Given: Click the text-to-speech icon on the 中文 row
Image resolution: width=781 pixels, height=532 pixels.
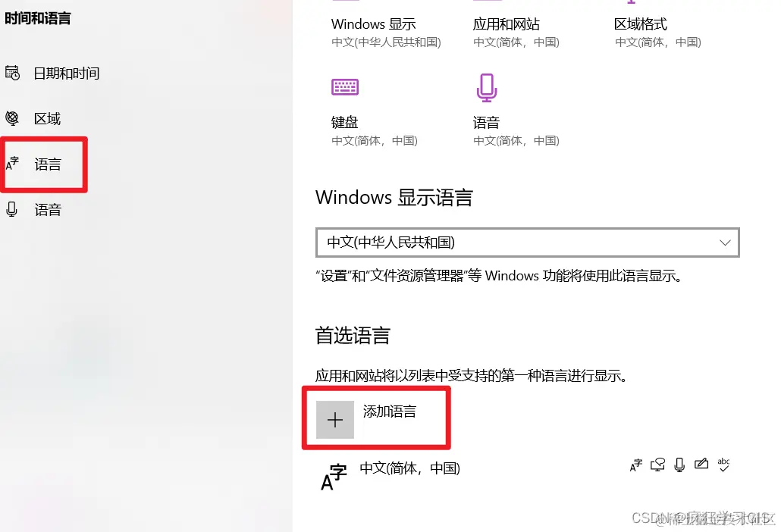Looking at the screenshot, I should [657, 465].
